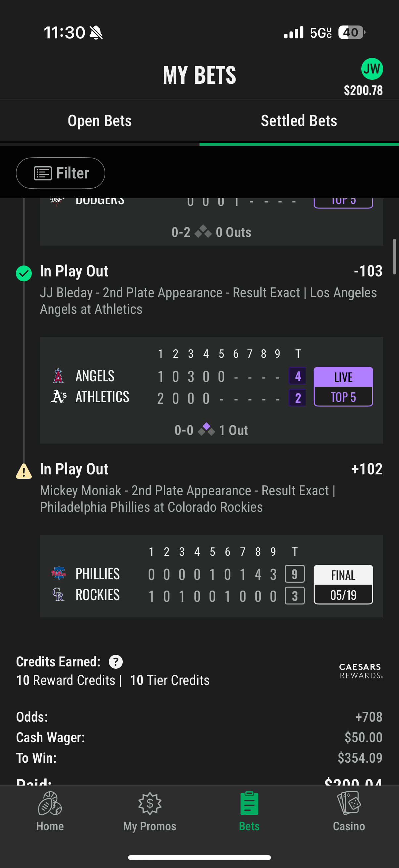
Task: Open My Promos badge icon
Action: (150, 803)
